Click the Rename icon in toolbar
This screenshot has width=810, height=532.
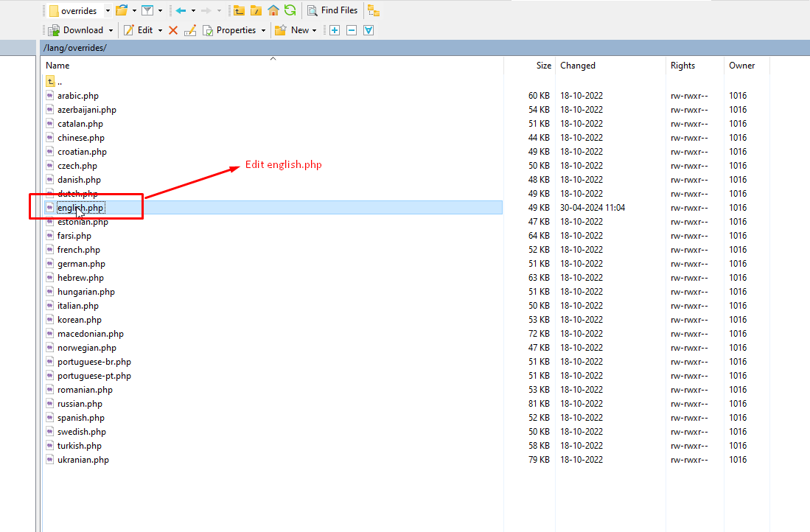pyautogui.click(x=190, y=30)
